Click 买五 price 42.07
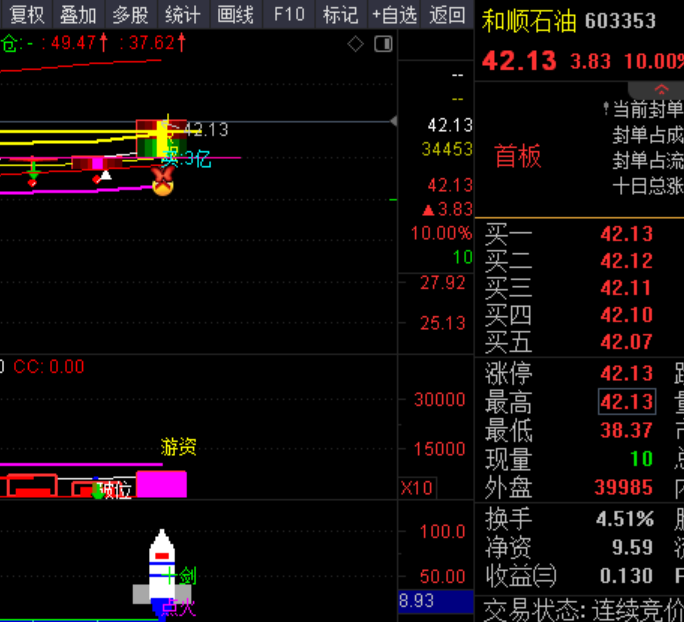684x622 pixels. tap(626, 342)
